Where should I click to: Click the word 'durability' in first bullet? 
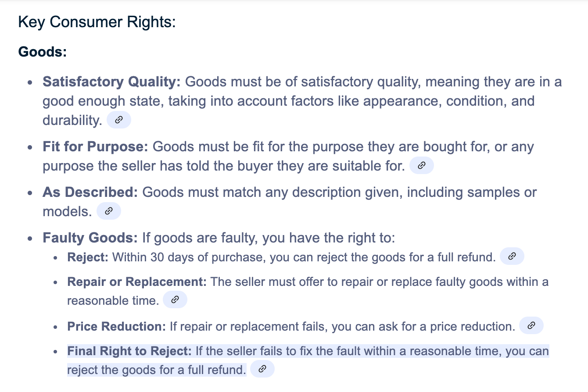[72, 121]
